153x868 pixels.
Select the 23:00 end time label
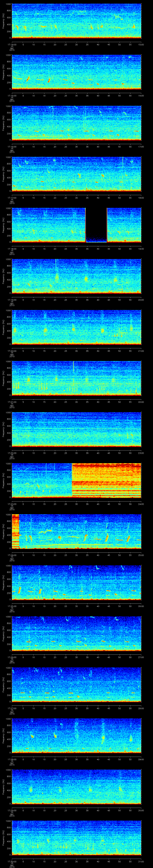(x=141, y=453)
